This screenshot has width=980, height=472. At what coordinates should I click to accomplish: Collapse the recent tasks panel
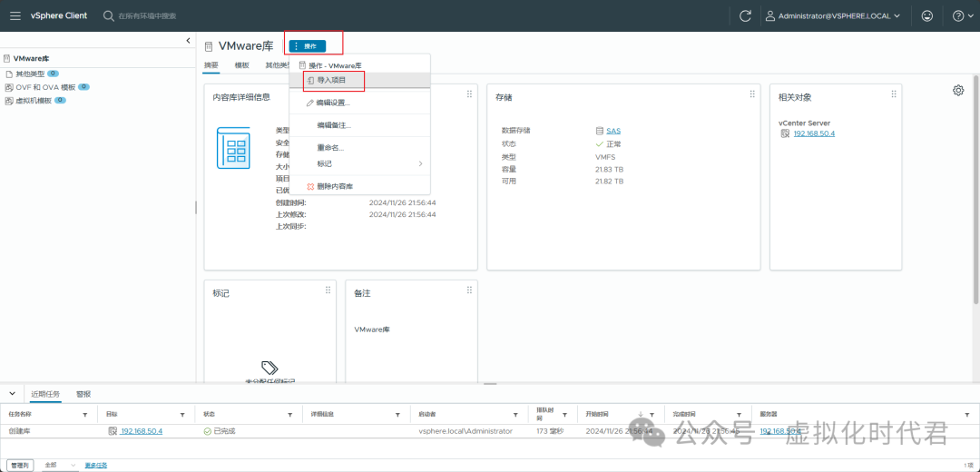(12, 394)
